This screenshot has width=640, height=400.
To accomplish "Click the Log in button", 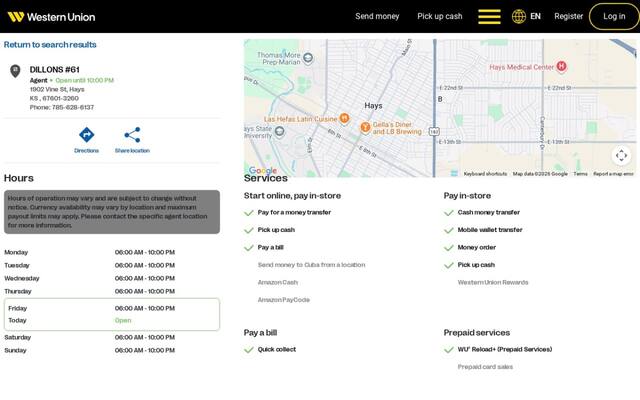I will [614, 16].
